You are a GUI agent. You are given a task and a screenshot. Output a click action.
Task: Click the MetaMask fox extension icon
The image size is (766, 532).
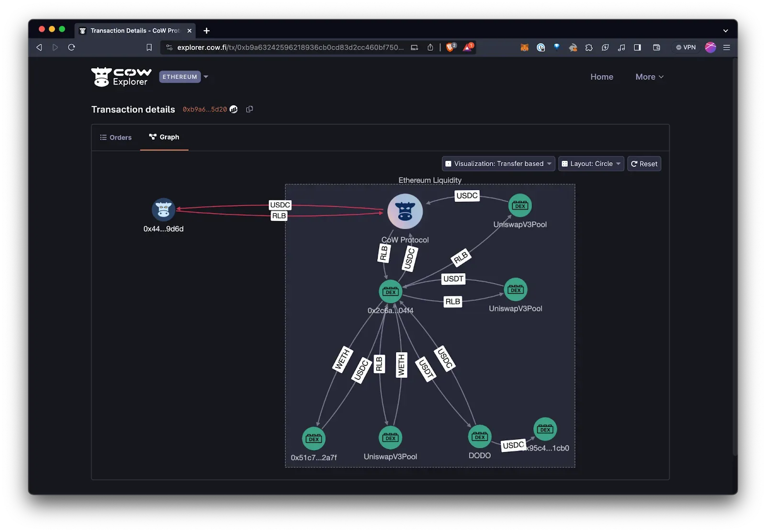525,47
